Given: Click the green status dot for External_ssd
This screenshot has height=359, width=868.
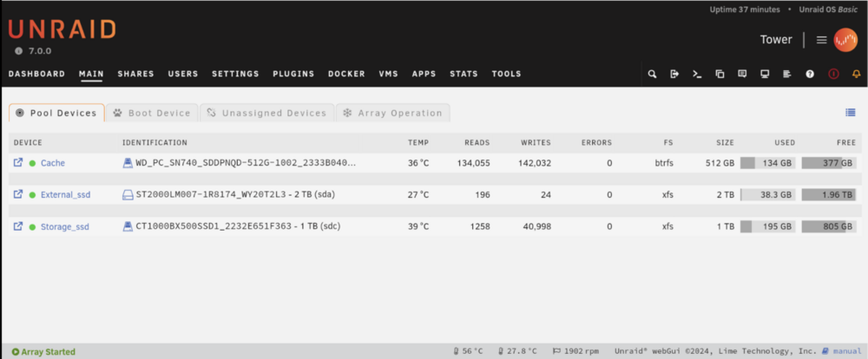Looking at the screenshot, I should (33, 195).
